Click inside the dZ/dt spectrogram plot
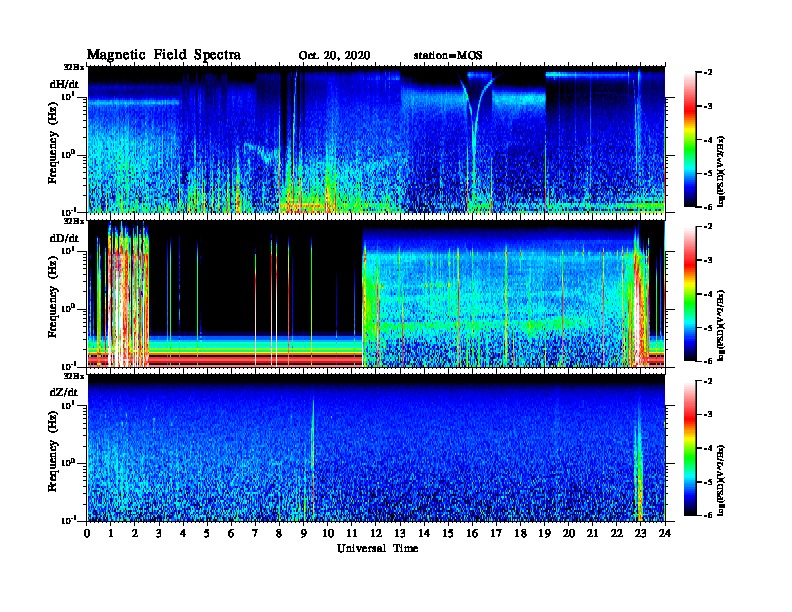The height and width of the screenshot is (612, 792). [376, 448]
